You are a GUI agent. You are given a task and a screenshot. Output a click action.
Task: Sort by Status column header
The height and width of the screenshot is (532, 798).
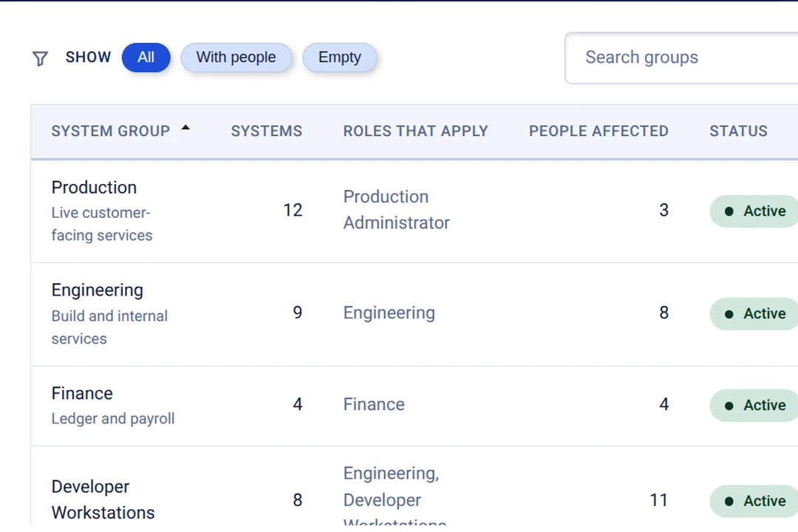click(738, 132)
